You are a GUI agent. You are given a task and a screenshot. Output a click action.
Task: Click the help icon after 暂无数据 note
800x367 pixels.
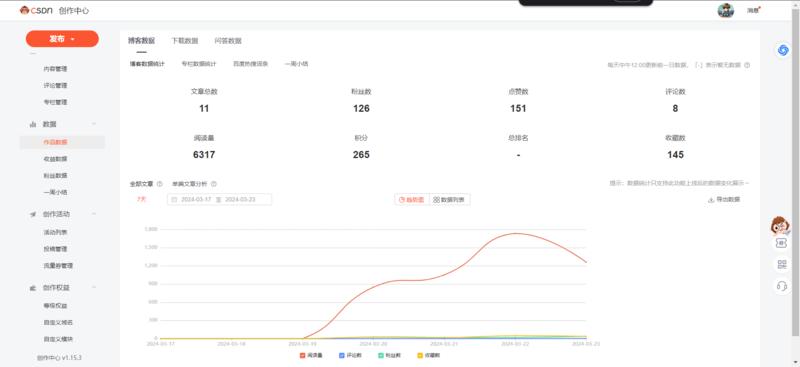[747, 65]
